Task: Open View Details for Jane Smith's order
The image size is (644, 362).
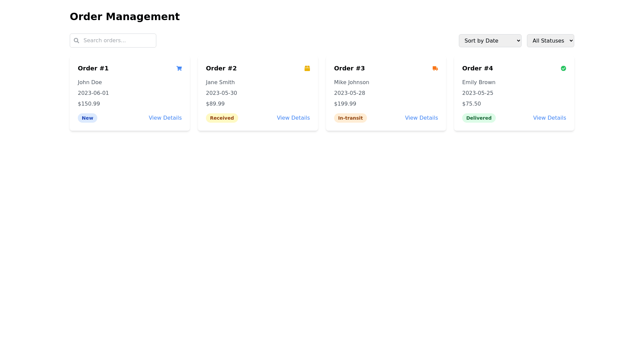Action: [x=293, y=118]
